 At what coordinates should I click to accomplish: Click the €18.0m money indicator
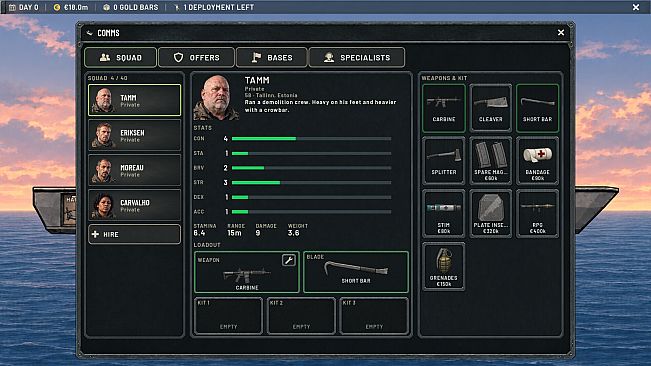click(71, 7)
